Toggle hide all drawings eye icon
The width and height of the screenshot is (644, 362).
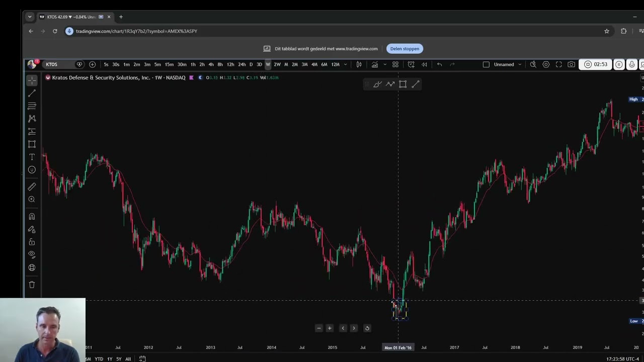32,255
